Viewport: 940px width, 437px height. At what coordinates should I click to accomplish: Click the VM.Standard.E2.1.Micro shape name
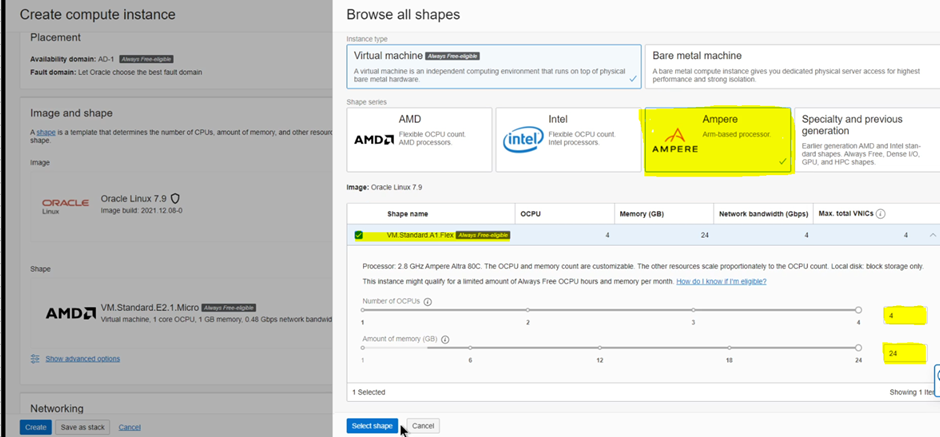pyautogui.click(x=149, y=308)
